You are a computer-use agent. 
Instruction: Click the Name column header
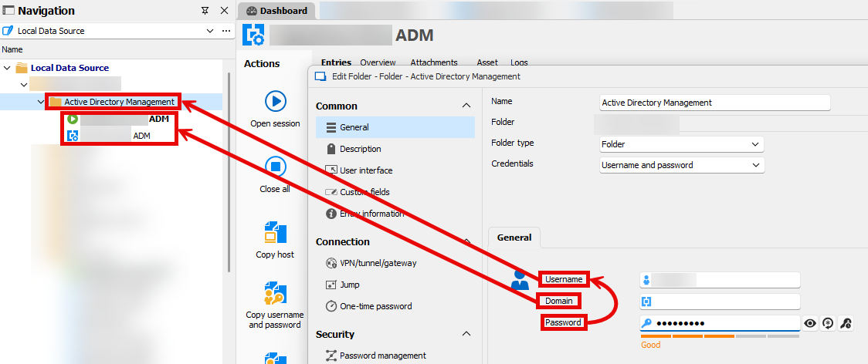click(12, 49)
